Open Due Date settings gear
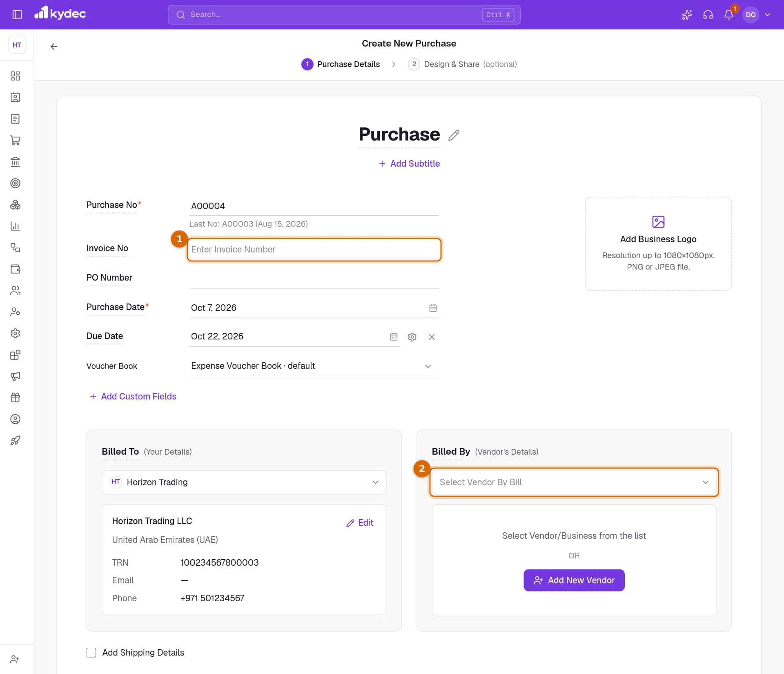The image size is (784, 674). coord(412,337)
